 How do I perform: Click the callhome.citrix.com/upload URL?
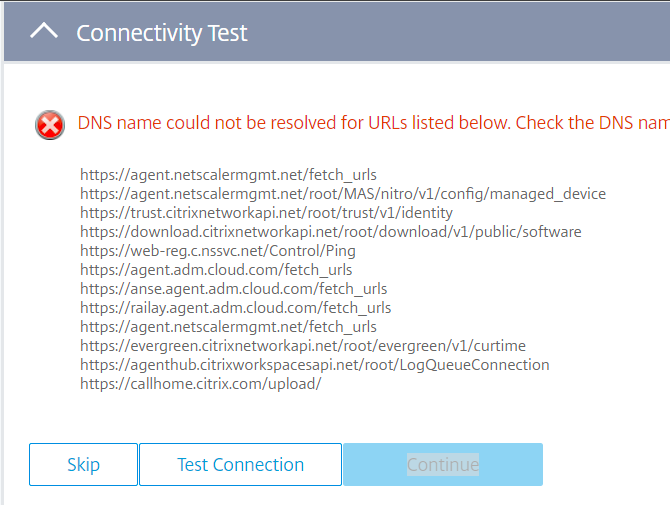pyautogui.click(x=200, y=384)
